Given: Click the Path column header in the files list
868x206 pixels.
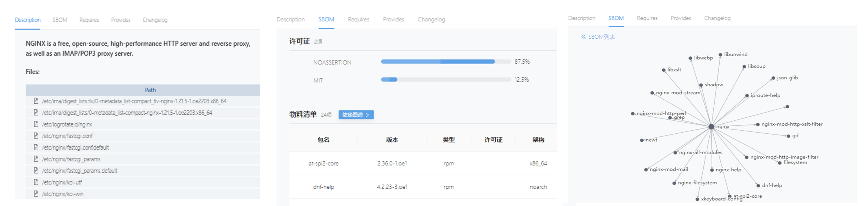Looking at the screenshot, I should click(150, 90).
